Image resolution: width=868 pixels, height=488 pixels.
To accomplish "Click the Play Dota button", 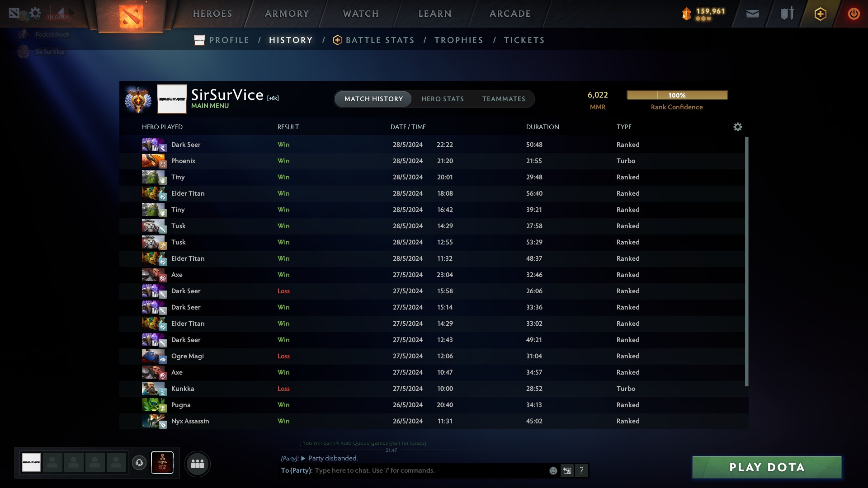I will (767, 467).
